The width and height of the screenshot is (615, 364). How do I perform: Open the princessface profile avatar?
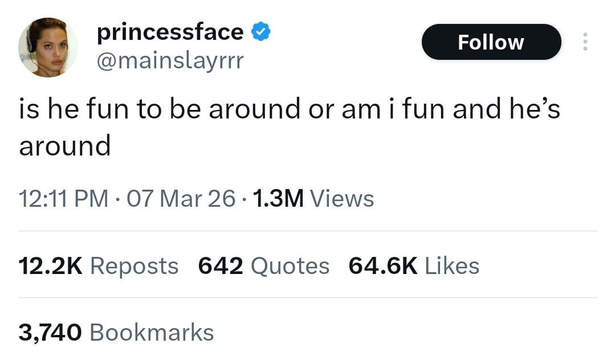pos(48,47)
